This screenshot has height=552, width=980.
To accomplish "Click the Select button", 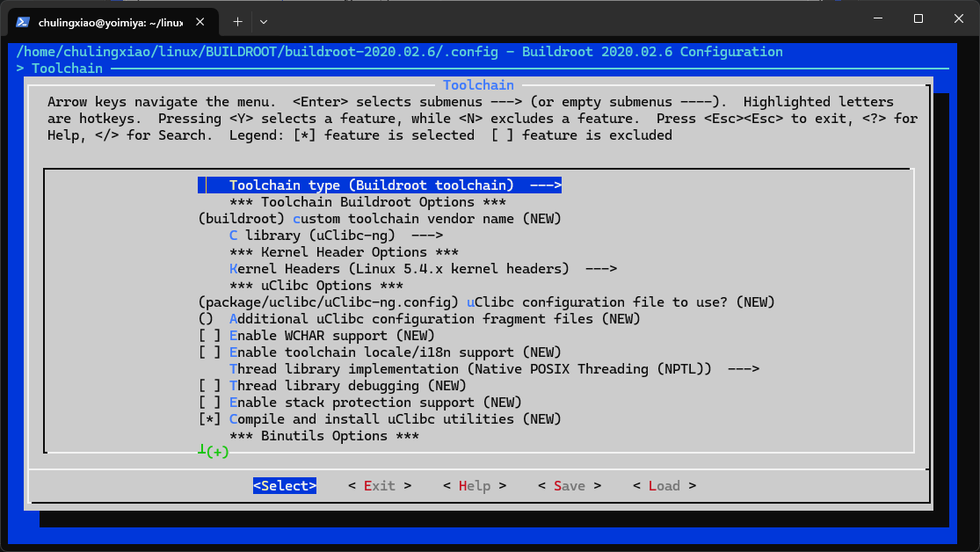I will (x=285, y=486).
